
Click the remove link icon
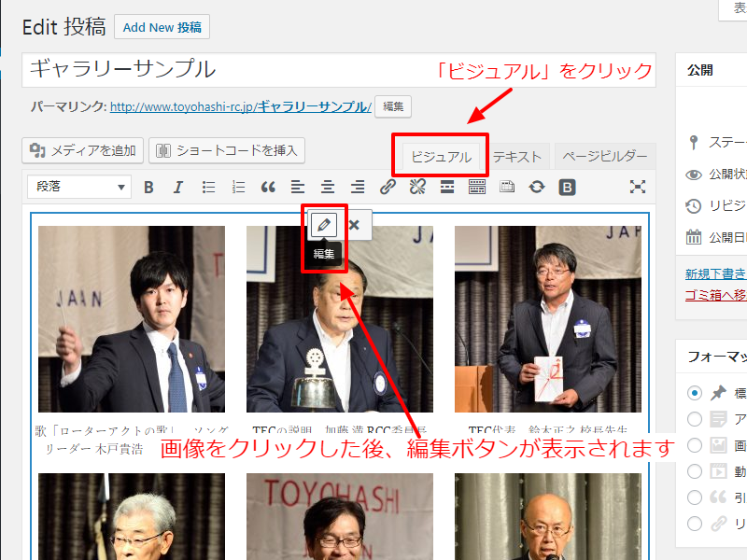click(417, 187)
